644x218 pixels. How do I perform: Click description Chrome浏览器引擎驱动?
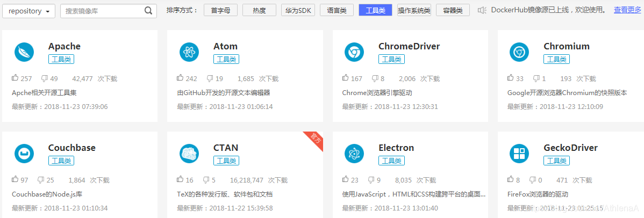(x=377, y=93)
